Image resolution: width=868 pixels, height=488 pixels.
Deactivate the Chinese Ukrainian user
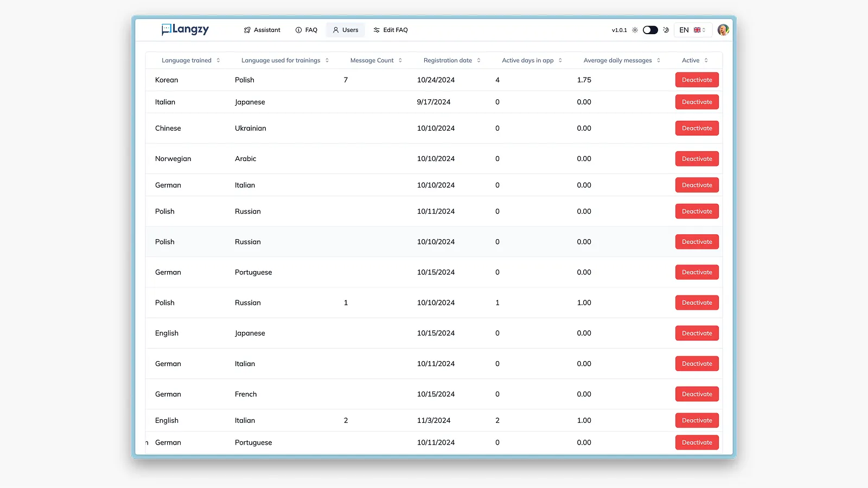pos(697,129)
